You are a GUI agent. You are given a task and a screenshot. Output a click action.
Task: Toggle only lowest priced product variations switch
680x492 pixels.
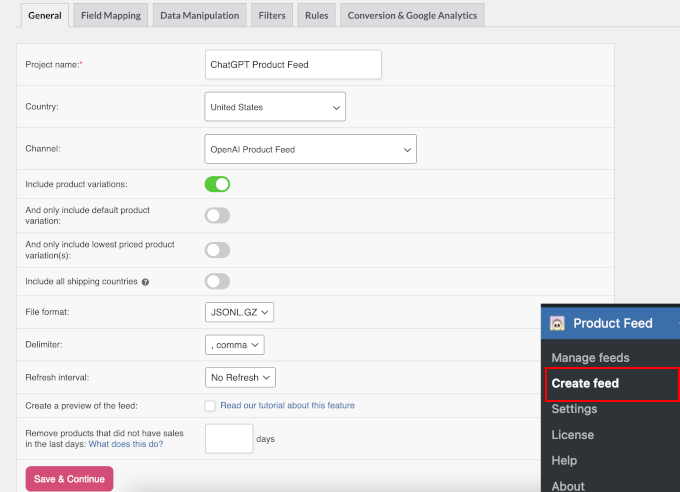click(x=217, y=250)
